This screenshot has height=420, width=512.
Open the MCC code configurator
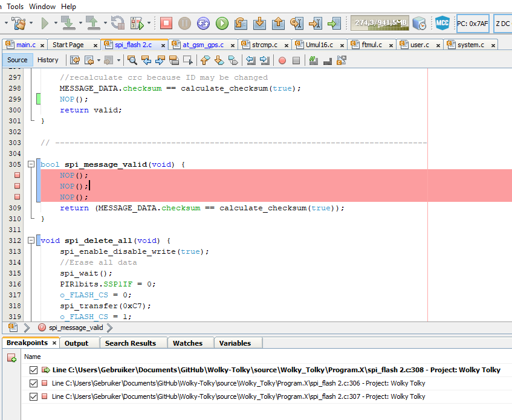click(x=442, y=24)
